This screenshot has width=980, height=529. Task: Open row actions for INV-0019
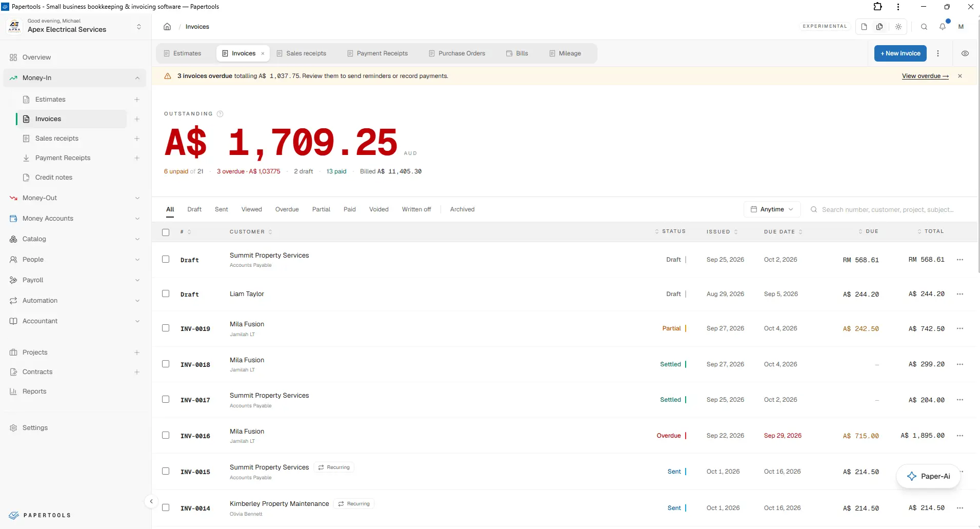[960, 328]
